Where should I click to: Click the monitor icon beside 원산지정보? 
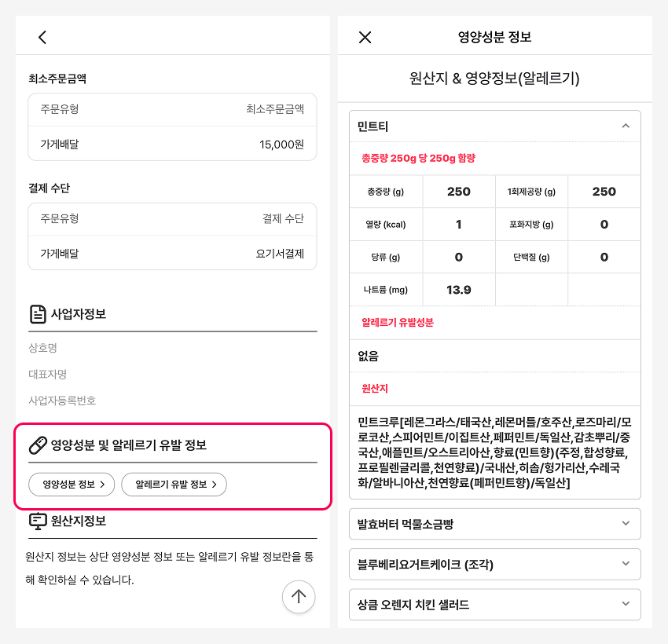[38, 521]
